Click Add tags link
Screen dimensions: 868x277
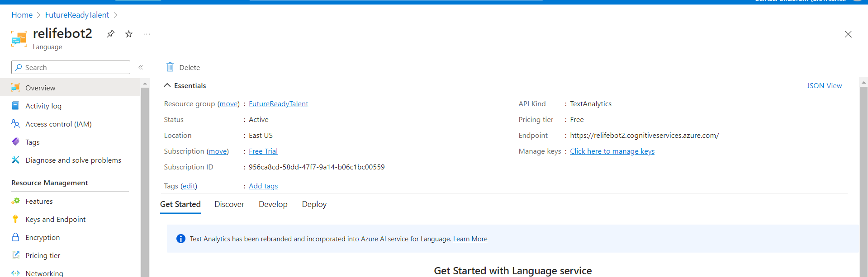coord(263,186)
